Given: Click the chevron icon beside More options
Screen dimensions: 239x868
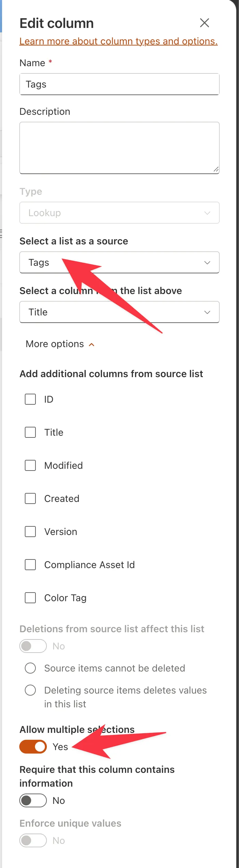Looking at the screenshot, I should pos(92,344).
